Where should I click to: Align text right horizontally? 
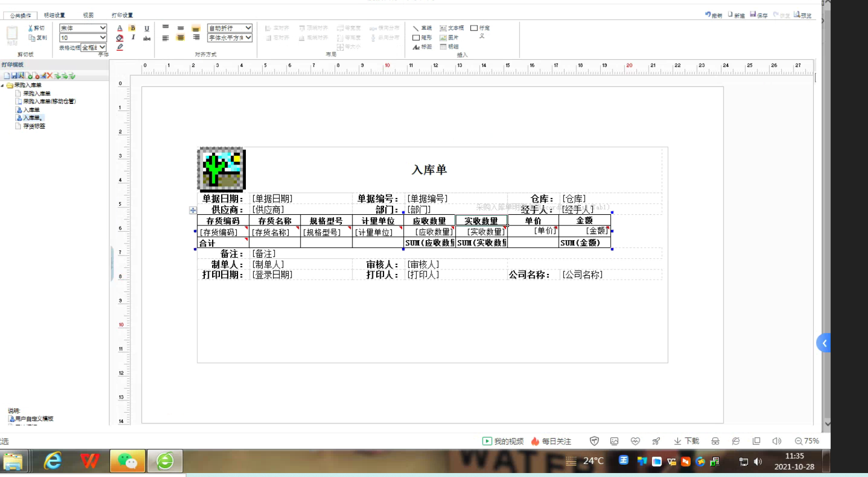click(x=196, y=38)
